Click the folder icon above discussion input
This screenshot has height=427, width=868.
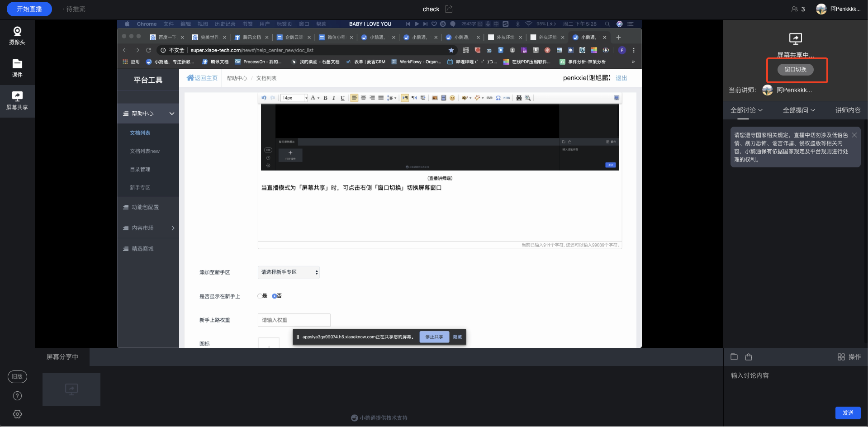[x=734, y=357]
